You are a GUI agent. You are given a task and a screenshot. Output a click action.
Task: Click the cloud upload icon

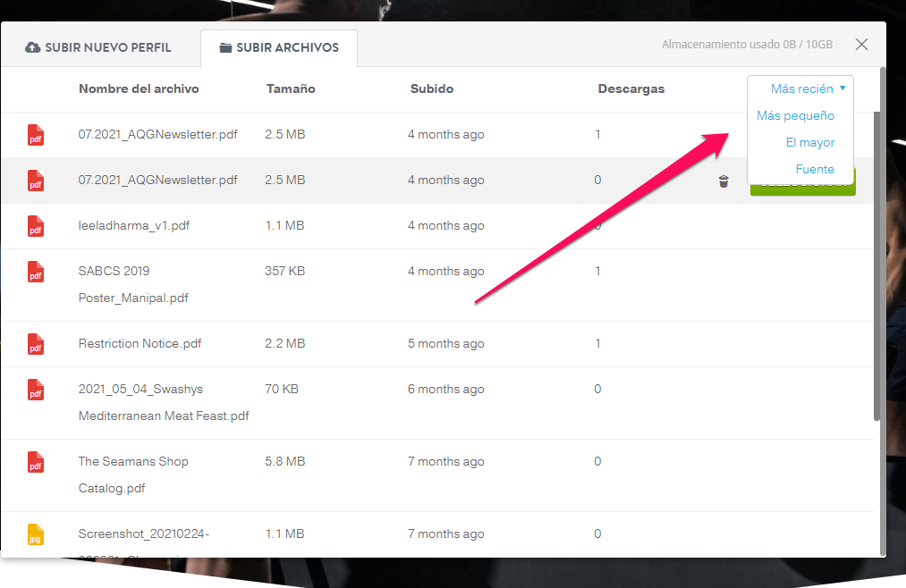tap(33, 47)
